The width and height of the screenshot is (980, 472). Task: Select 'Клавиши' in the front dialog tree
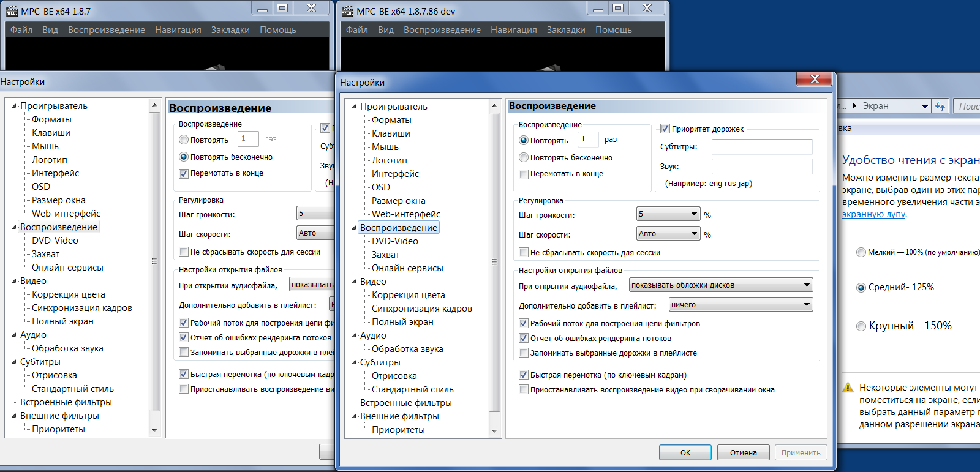pos(391,133)
